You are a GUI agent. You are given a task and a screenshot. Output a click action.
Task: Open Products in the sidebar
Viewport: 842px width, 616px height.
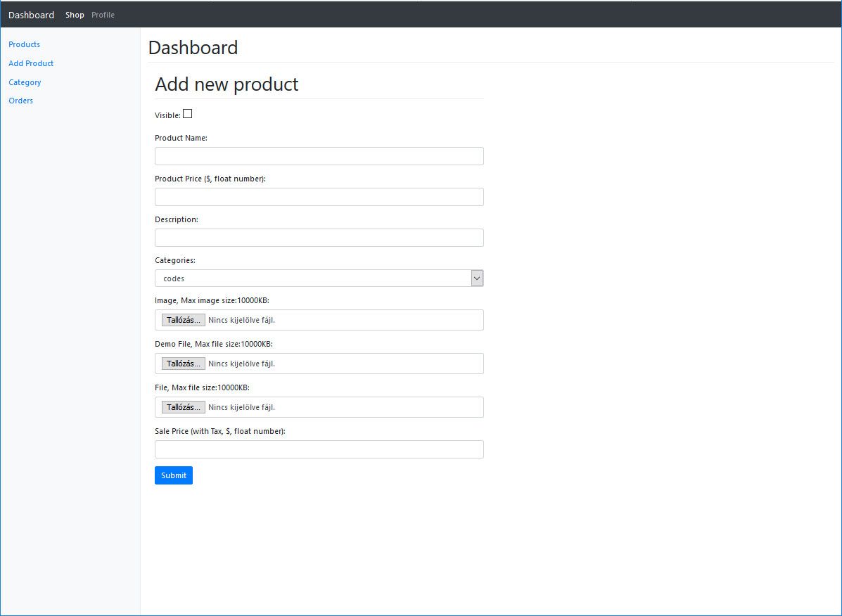tap(24, 44)
